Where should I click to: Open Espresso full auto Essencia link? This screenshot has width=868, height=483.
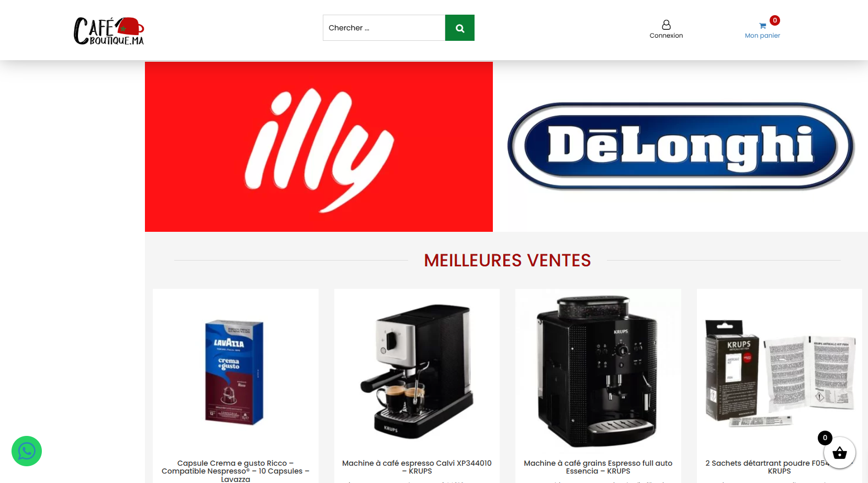point(598,467)
